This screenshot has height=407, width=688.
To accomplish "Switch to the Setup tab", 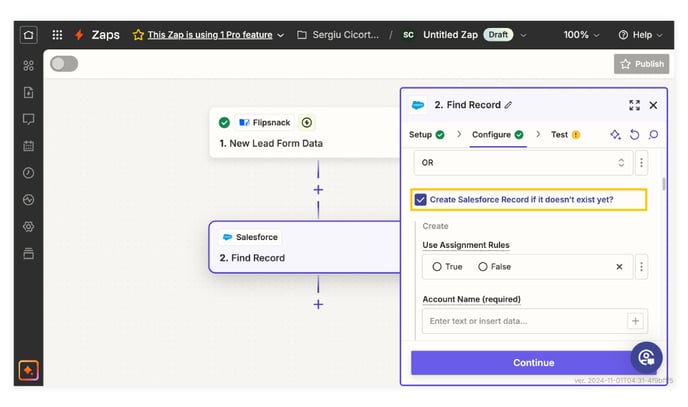I will point(426,135).
